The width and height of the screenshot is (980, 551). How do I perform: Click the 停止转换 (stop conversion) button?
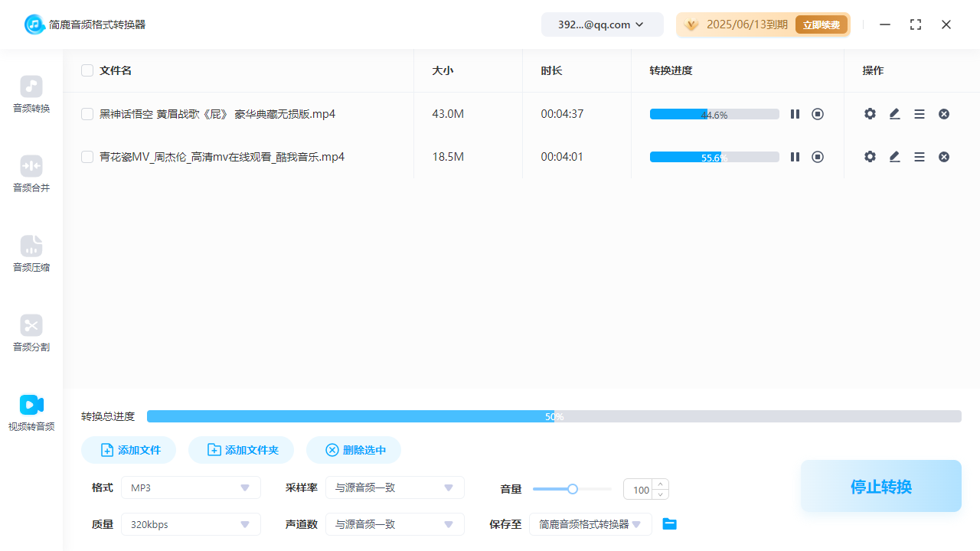880,486
